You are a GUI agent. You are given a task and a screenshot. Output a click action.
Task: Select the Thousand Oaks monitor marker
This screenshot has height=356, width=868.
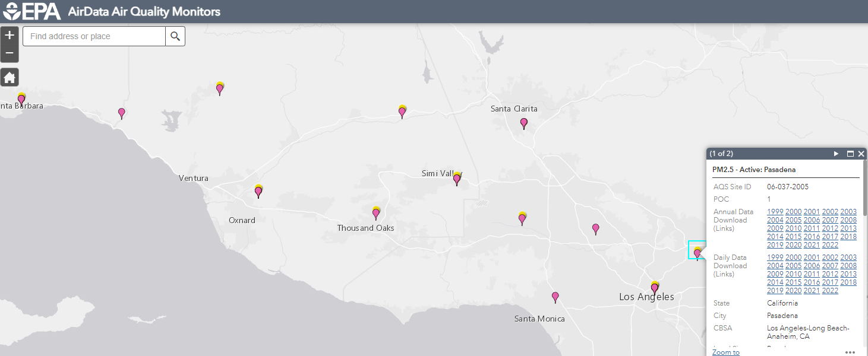click(x=376, y=214)
